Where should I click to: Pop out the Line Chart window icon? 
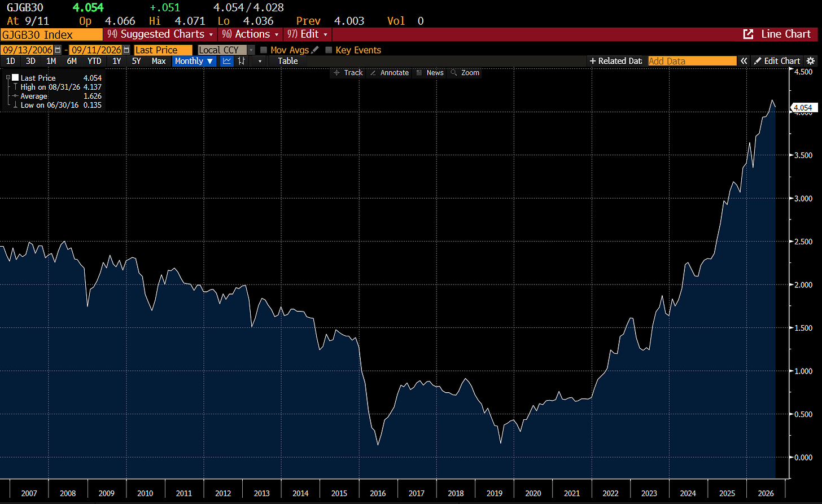click(x=748, y=34)
